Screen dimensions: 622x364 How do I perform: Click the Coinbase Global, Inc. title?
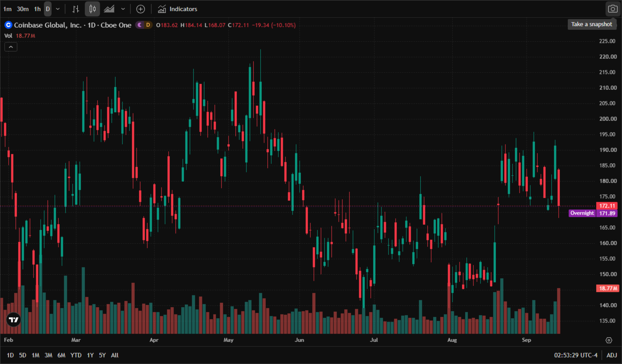[48, 25]
